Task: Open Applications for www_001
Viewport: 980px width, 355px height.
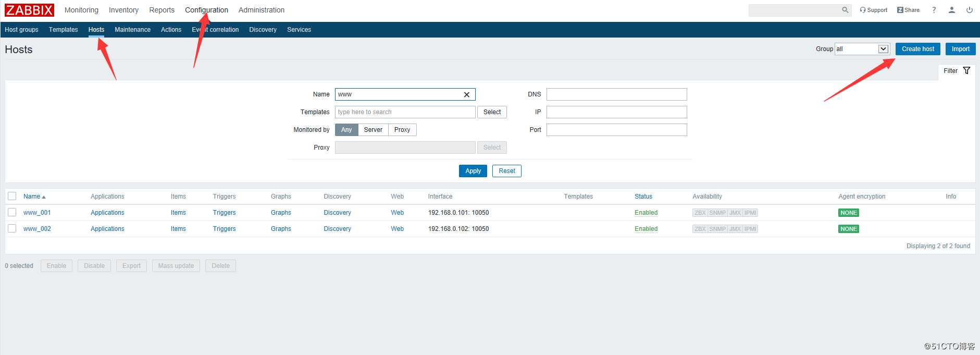Action: coord(107,213)
